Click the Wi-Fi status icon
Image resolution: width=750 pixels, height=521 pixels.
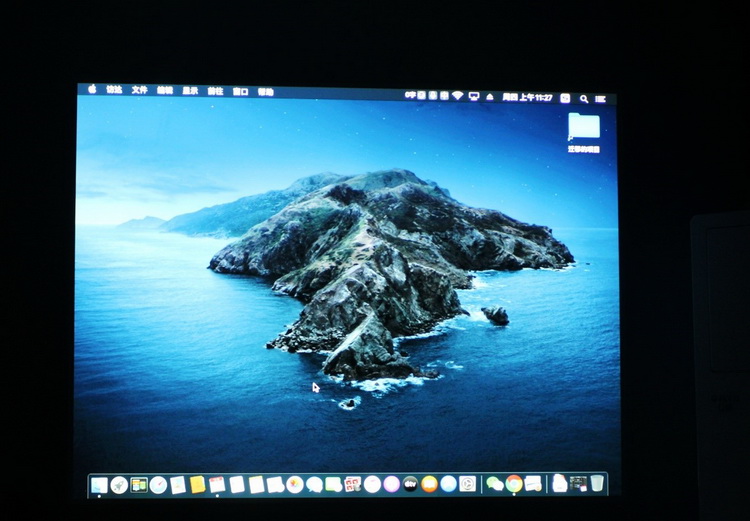(x=458, y=96)
